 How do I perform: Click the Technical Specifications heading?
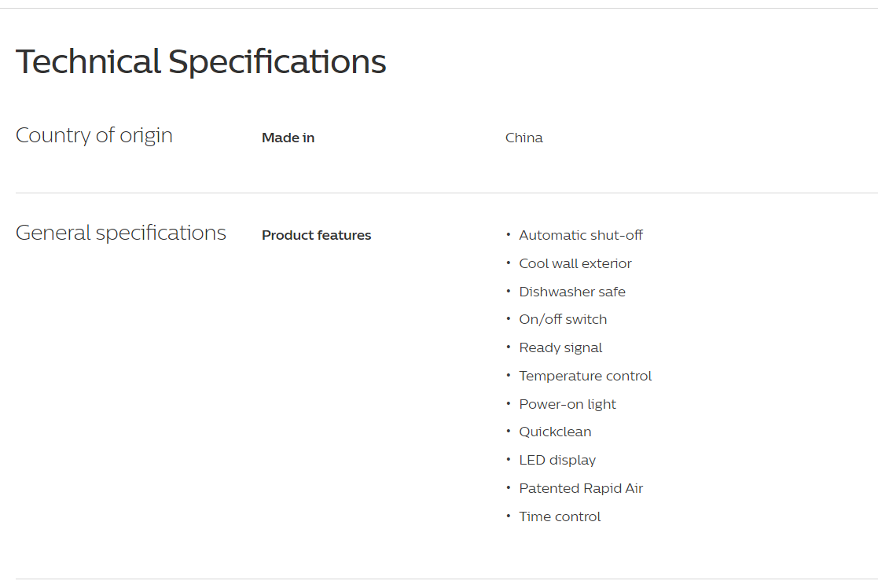[x=200, y=61]
